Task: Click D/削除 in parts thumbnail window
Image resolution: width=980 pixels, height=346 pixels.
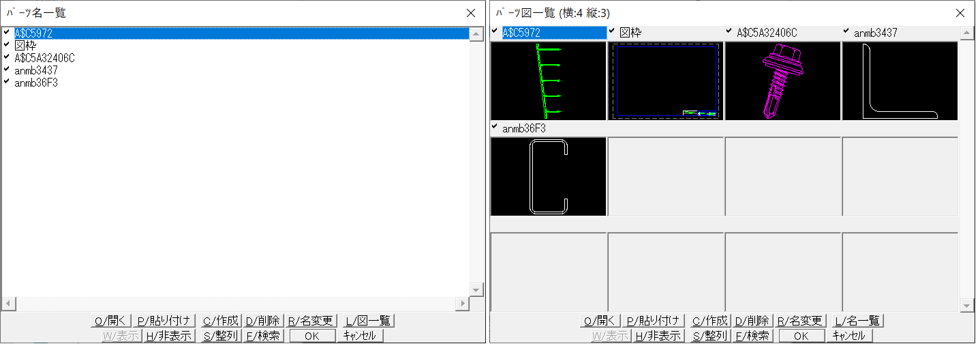Action: [752, 321]
